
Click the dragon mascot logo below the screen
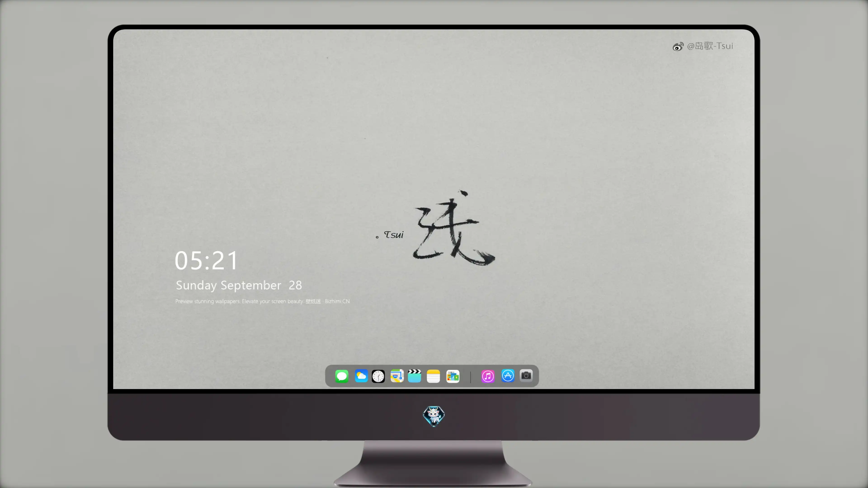[x=434, y=416]
